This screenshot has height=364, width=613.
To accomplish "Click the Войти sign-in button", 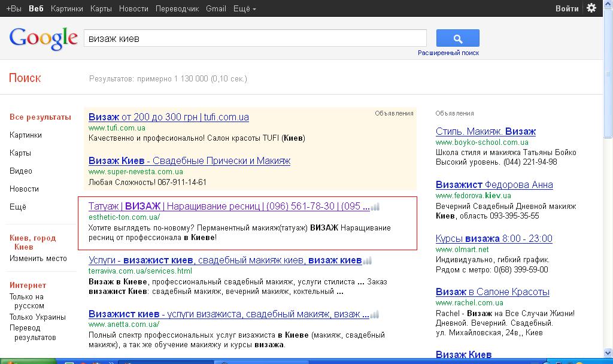I will (567, 8).
